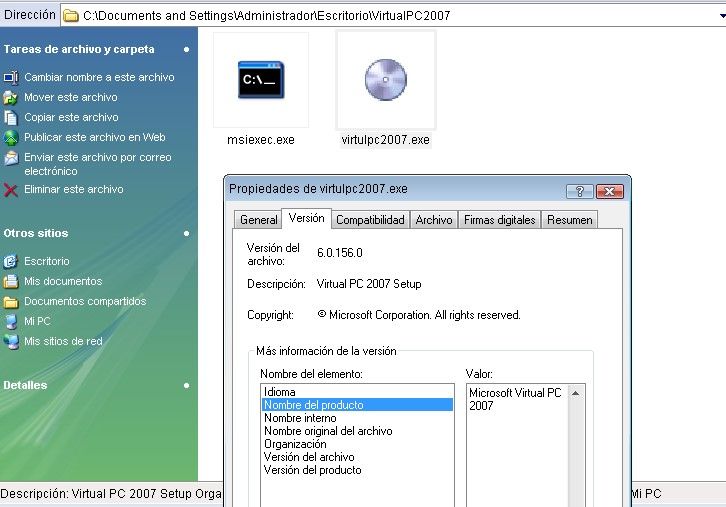Click the folder icon in the address bar

pos(71,16)
